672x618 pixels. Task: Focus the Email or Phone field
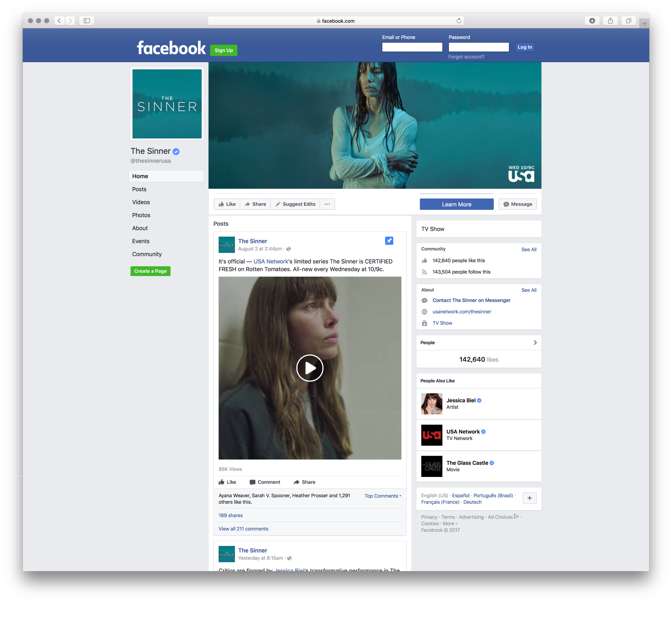tap(412, 47)
